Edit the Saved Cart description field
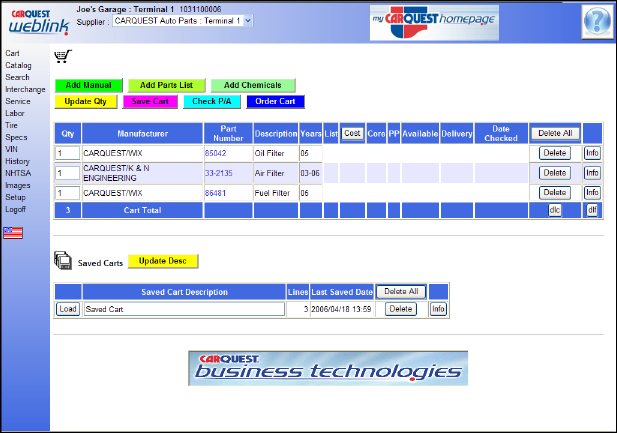 (184, 309)
